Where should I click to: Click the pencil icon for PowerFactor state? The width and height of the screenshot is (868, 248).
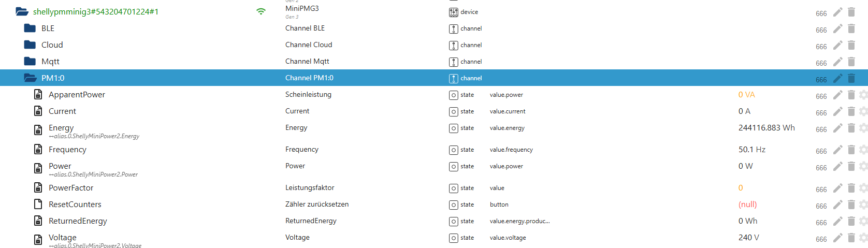[x=837, y=188]
